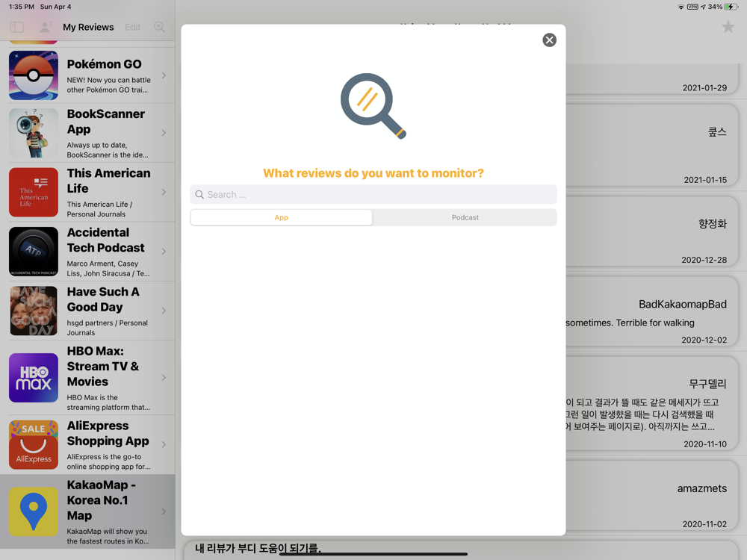Toggle the sidebar panel icon
The width and height of the screenshot is (747, 560).
coord(16,27)
